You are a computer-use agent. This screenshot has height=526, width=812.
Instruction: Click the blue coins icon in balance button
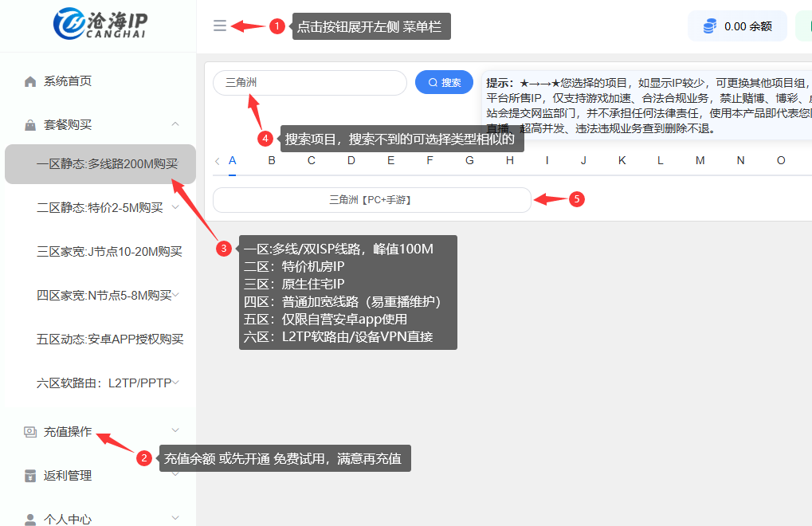[x=708, y=26]
